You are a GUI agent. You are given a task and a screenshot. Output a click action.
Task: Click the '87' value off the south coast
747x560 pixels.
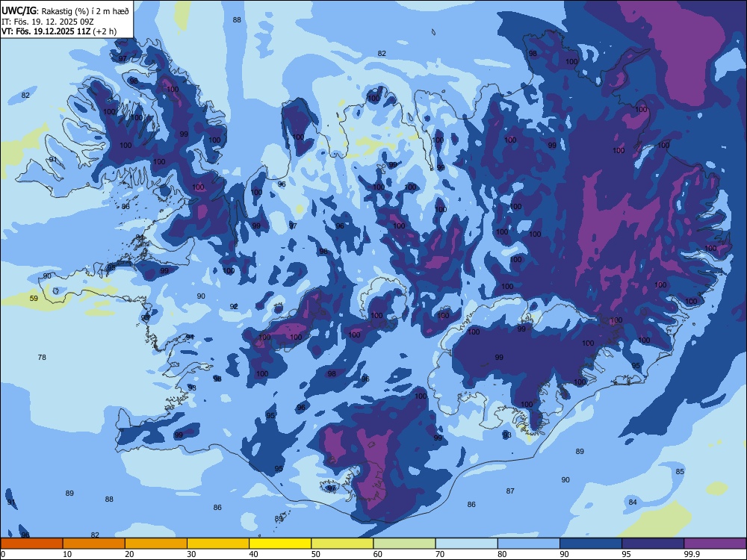510,491
